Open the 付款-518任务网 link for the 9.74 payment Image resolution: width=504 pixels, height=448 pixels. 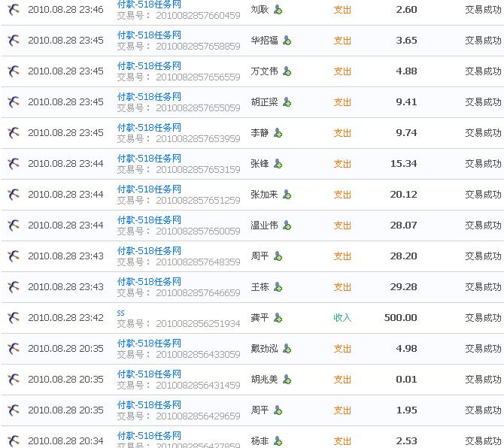[x=149, y=128]
